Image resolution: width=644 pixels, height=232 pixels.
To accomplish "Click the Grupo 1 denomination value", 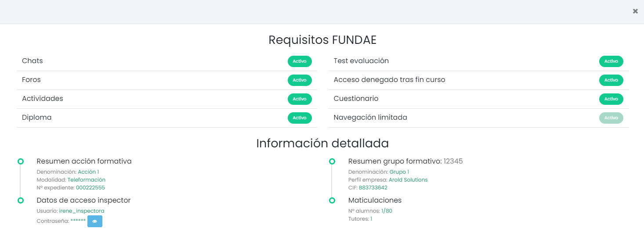I will [399, 172].
